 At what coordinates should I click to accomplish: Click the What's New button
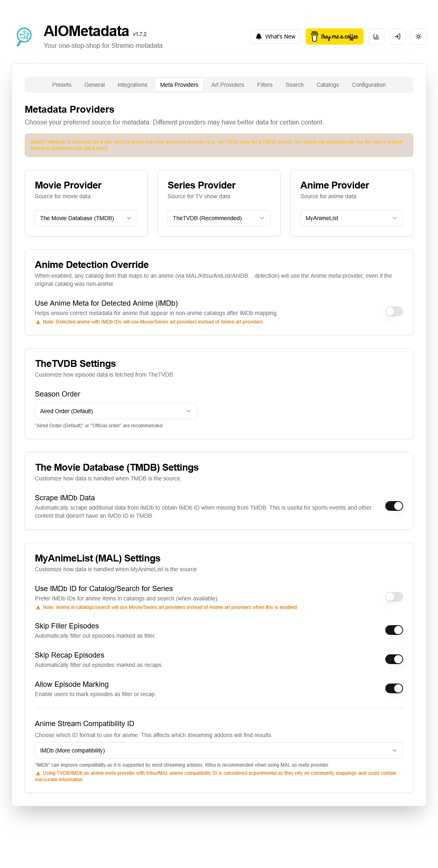[x=275, y=36]
